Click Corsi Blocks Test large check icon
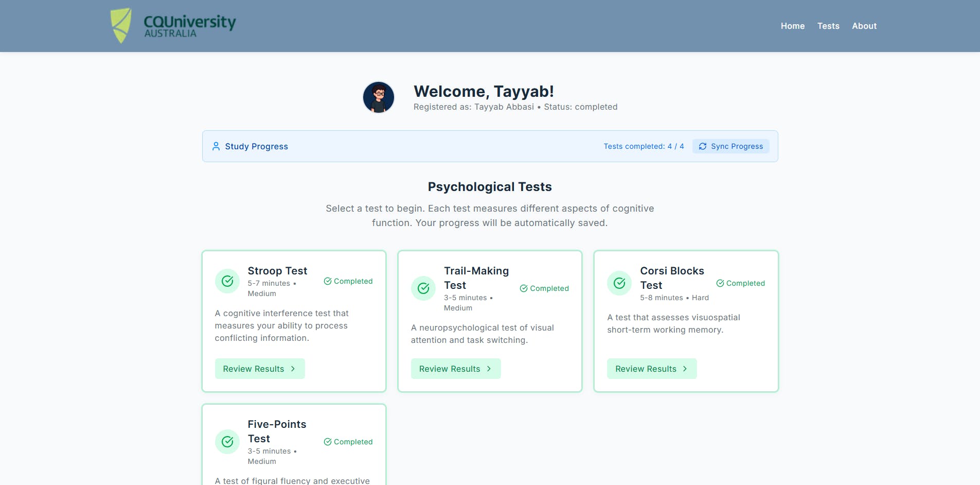Viewport: 980px width, 485px height. (619, 283)
